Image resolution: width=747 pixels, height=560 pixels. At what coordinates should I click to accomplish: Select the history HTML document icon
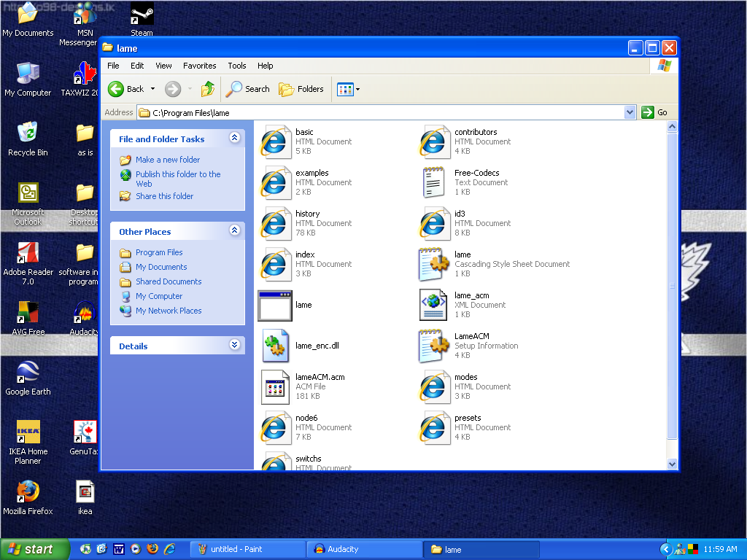275,224
